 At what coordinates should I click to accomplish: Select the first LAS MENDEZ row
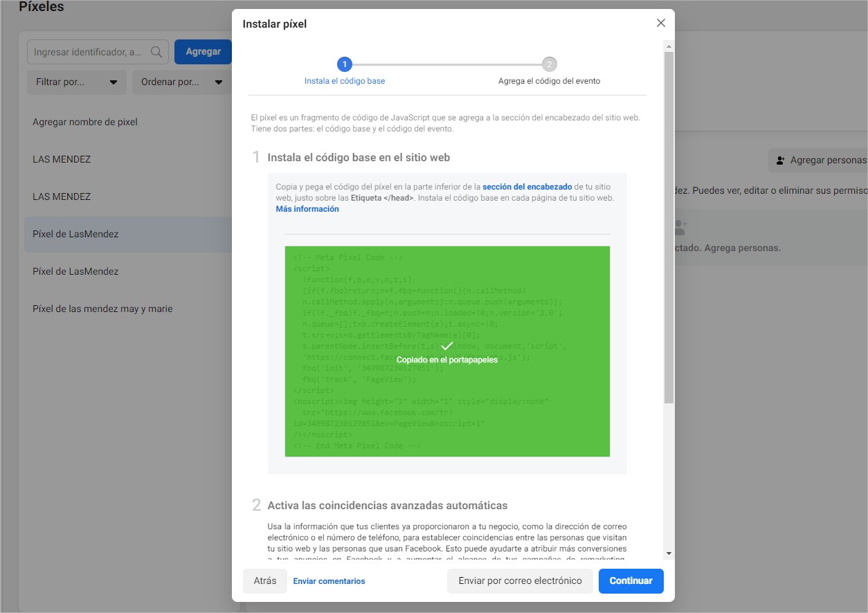[x=129, y=159]
